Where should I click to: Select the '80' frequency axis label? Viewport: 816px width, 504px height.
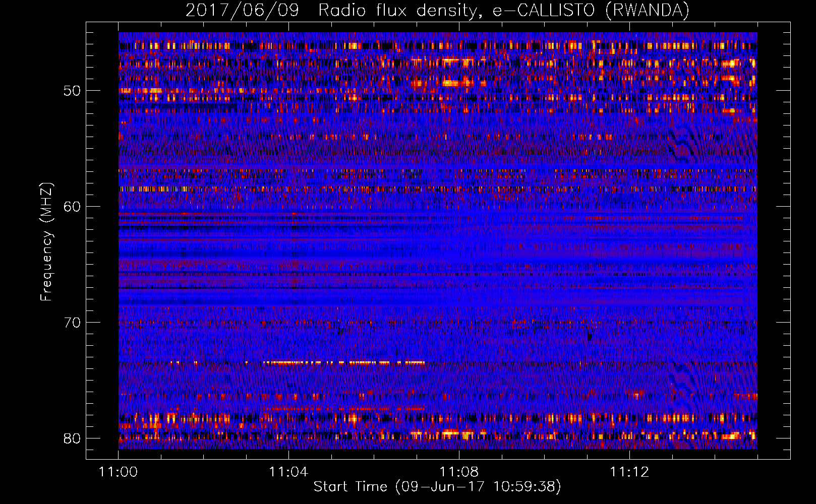(x=72, y=438)
